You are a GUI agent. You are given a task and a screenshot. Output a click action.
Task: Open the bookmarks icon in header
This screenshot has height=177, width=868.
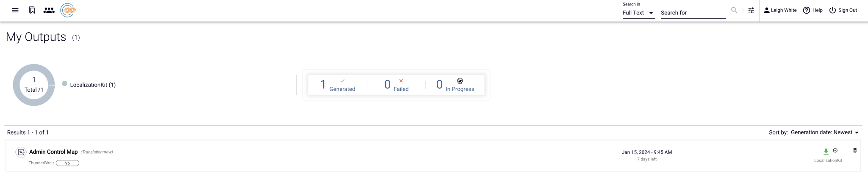click(32, 10)
